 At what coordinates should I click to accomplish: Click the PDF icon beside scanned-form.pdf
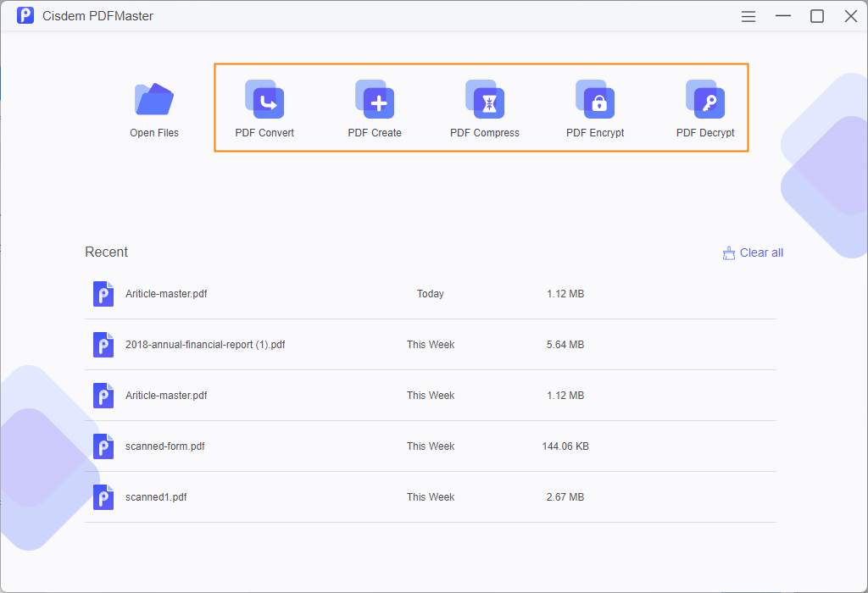[x=103, y=446]
